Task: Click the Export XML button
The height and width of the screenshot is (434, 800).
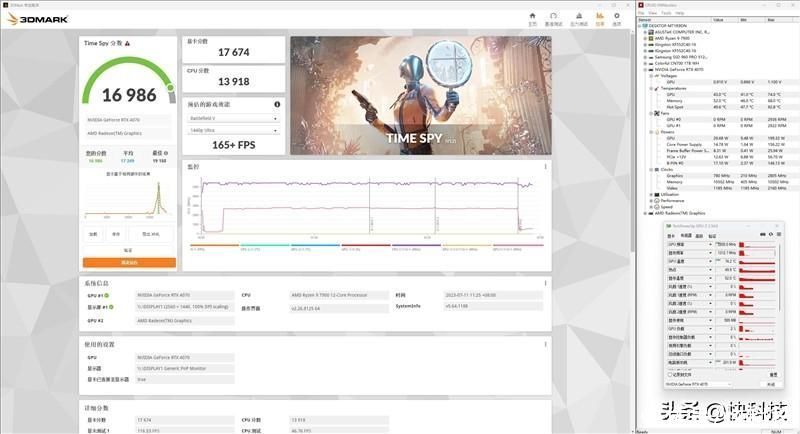Action: 151,235
